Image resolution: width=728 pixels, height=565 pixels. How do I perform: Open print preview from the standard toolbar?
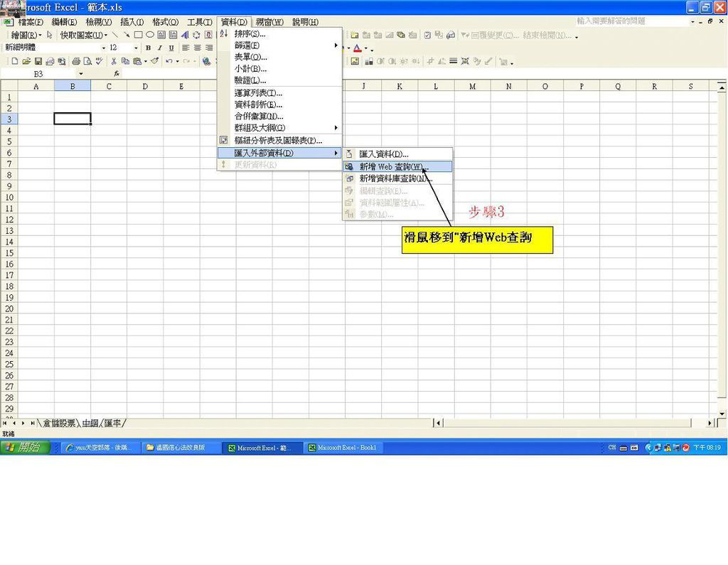click(x=87, y=61)
